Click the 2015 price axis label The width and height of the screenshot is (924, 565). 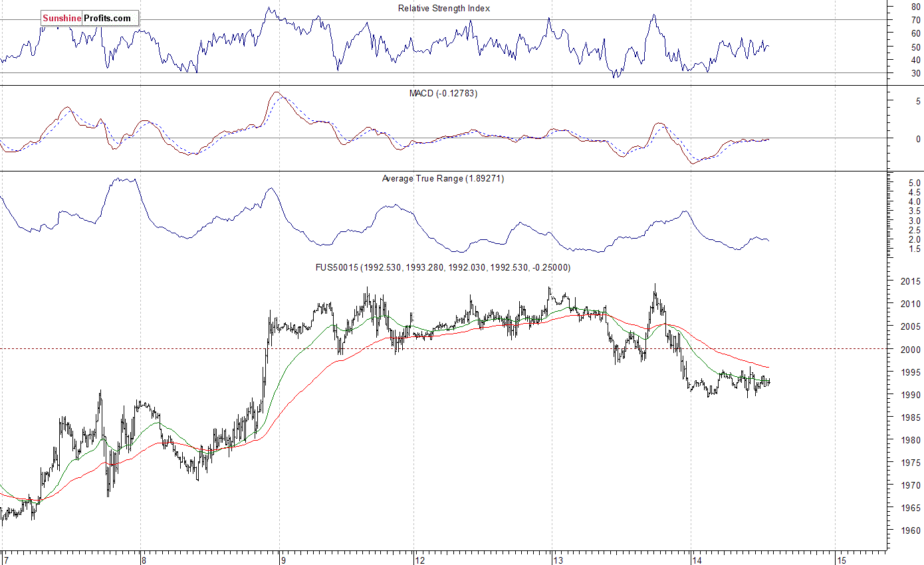[x=911, y=282]
